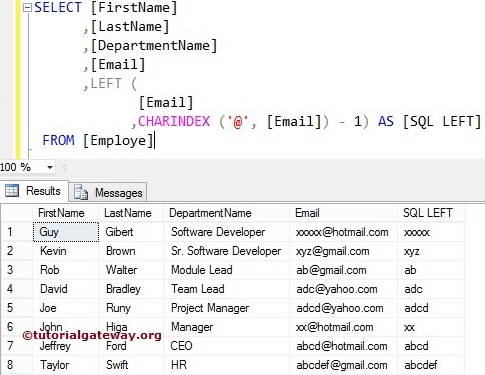This screenshot has height=375, width=485.
Task: Select the Gibert last name cell
Action: point(131,232)
